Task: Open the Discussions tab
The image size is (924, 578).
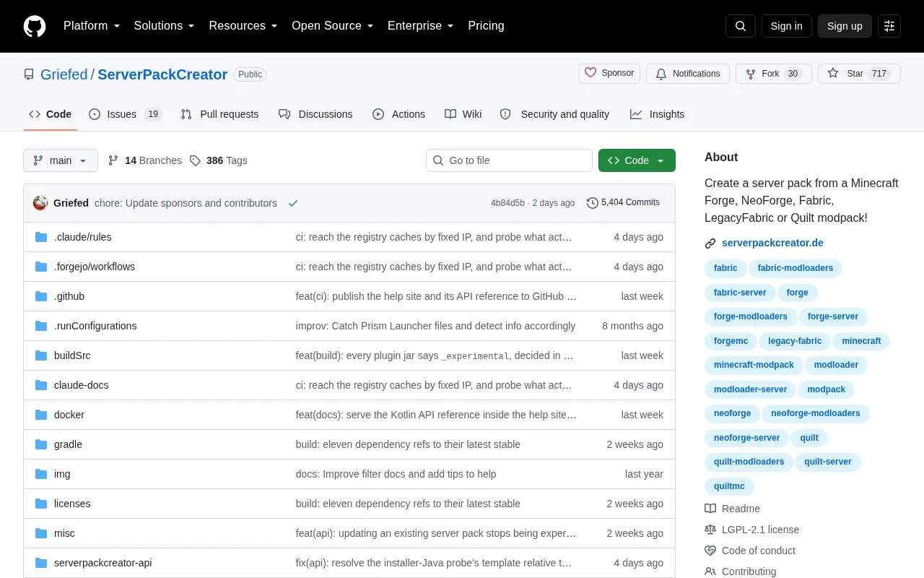Action: pos(315,114)
